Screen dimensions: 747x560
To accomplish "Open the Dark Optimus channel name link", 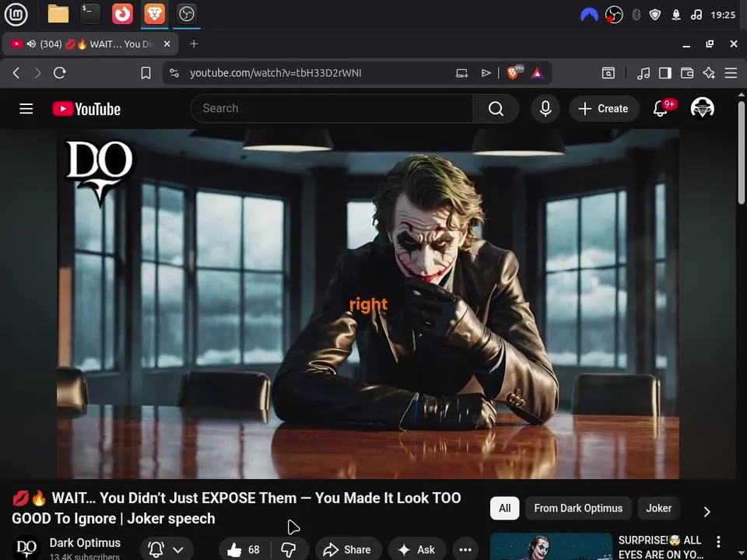I will pyautogui.click(x=85, y=542).
